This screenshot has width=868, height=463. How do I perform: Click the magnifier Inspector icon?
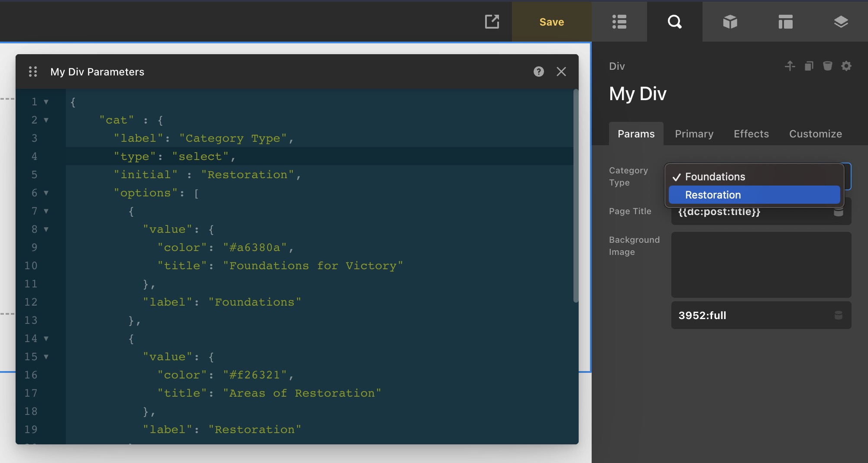tap(674, 22)
